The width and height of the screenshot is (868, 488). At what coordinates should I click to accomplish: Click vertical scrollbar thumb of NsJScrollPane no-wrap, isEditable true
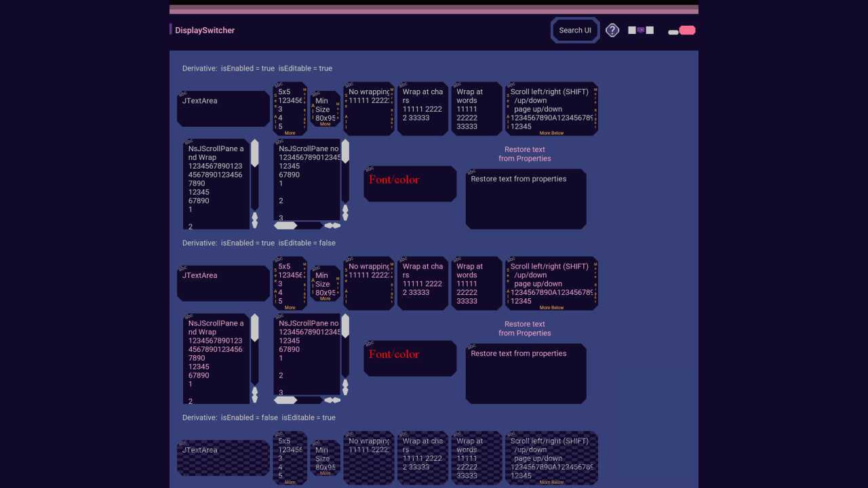pyautogui.click(x=345, y=151)
